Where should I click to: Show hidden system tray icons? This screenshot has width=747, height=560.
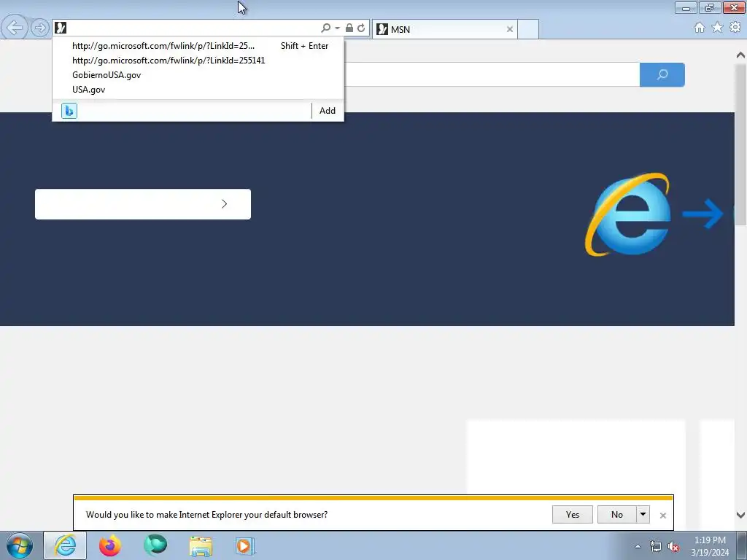pos(638,547)
